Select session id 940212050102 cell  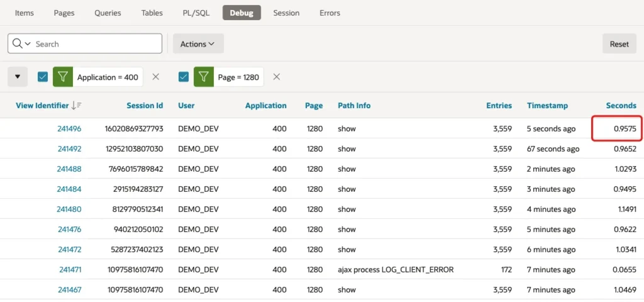[x=138, y=229]
